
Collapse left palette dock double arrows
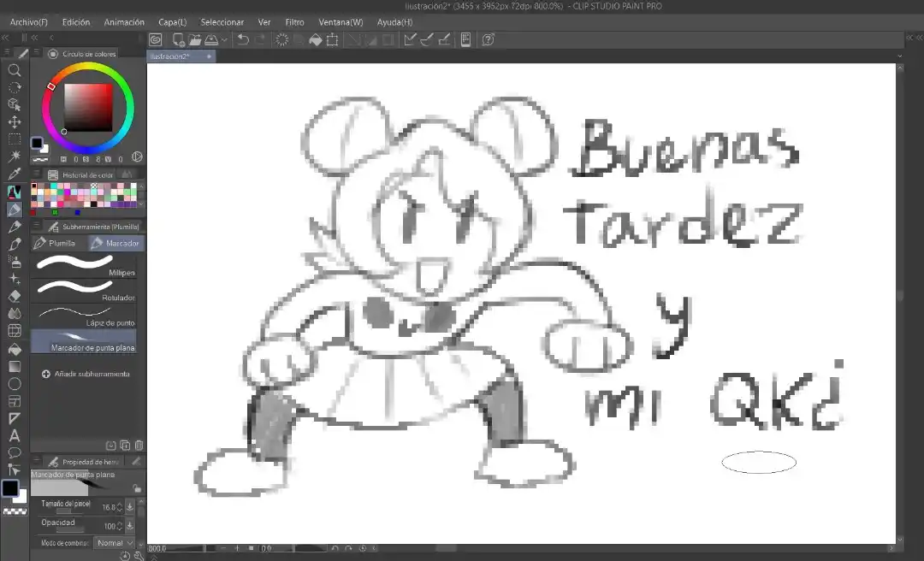click(x=5, y=37)
